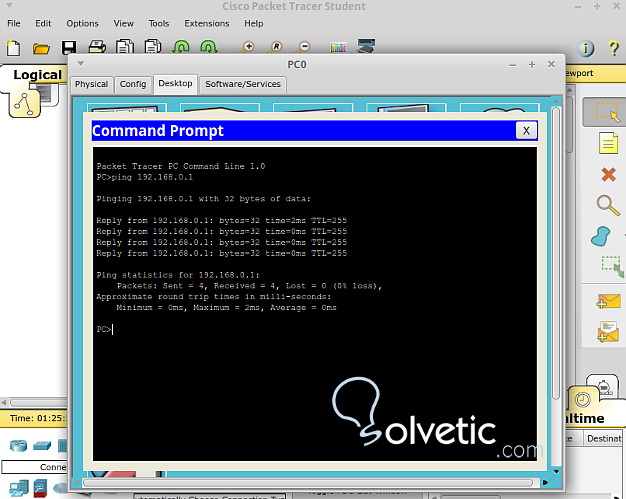The width and height of the screenshot is (626, 499).
Task: Click the Copy icon in the main toolbar
Action: [125, 47]
